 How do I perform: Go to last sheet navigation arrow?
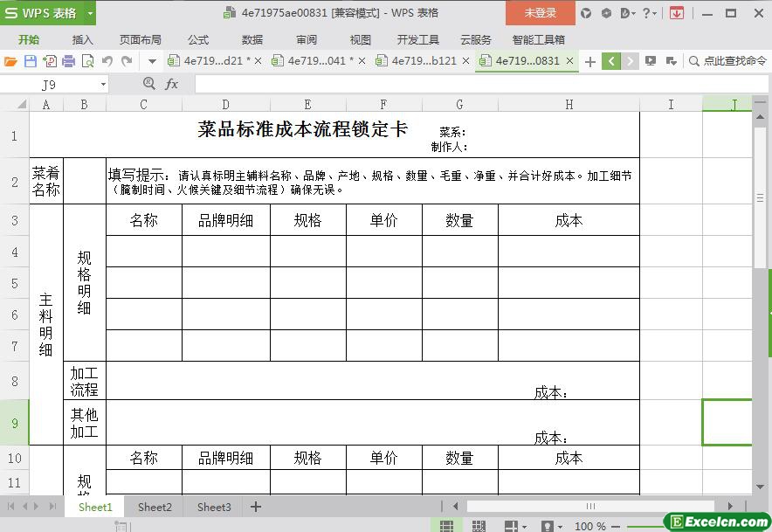click(52, 507)
